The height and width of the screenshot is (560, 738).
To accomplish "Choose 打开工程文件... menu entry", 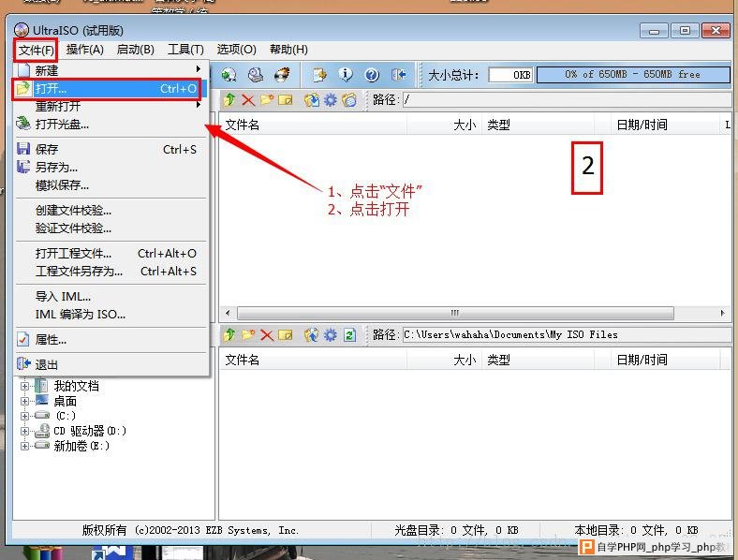I will [111, 254].
